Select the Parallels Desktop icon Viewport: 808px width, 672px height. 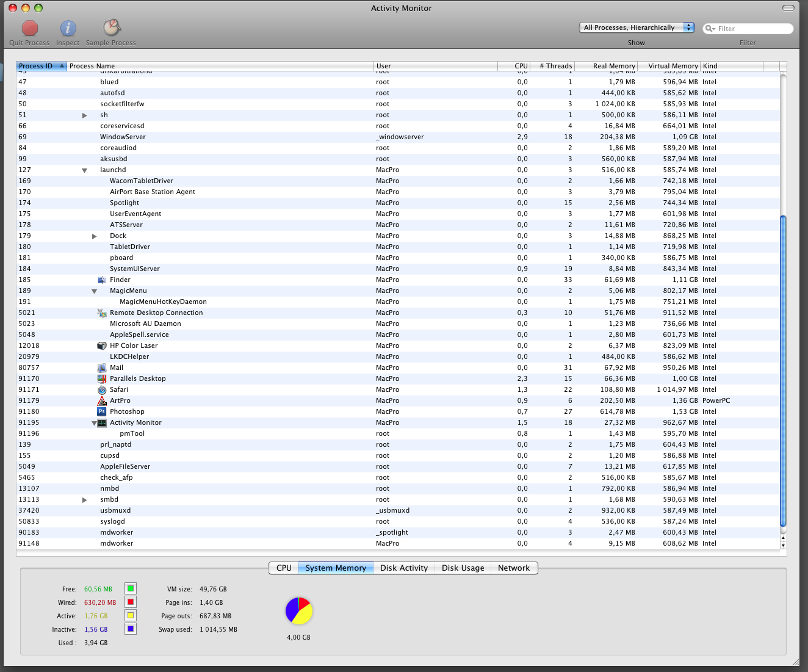click(102, 378)
